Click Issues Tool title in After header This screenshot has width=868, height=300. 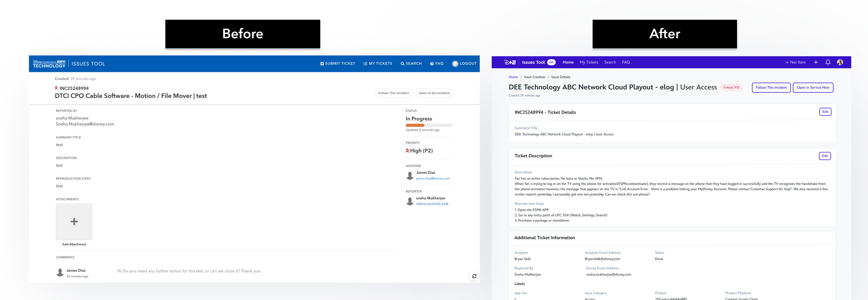tap(533, 62)
